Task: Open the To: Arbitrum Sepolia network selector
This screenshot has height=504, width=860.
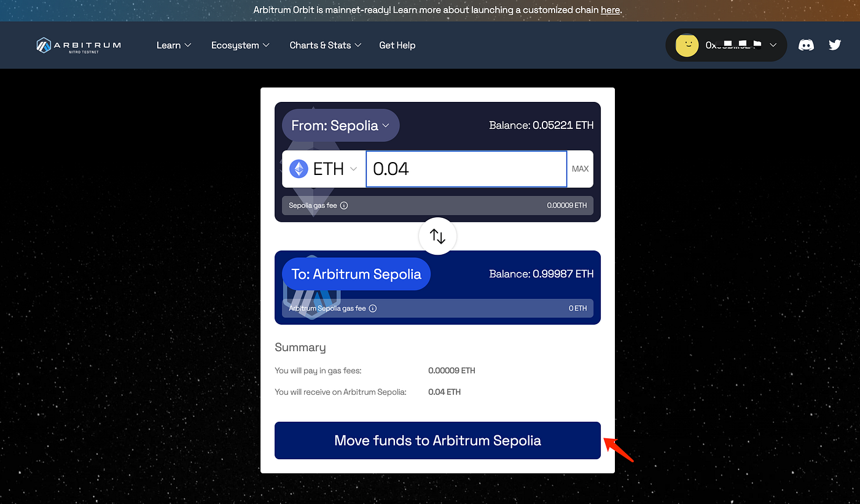Action: point(356,274)
